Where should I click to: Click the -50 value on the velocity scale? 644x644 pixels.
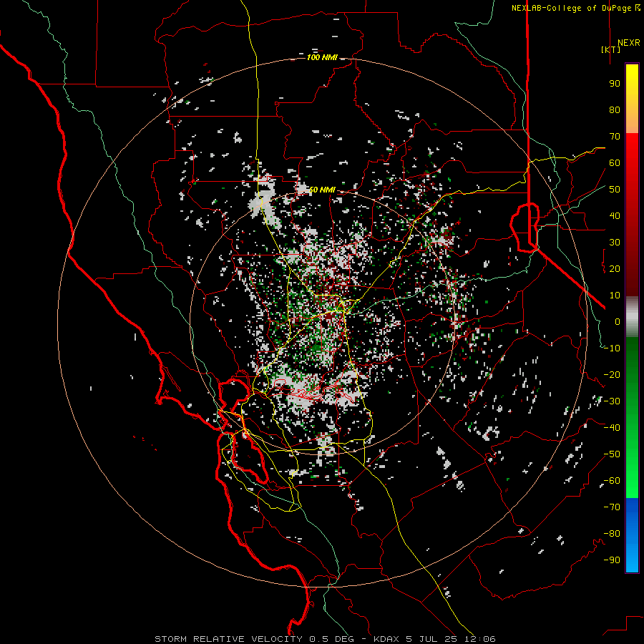pyautogui.click(x=612, y=454)
